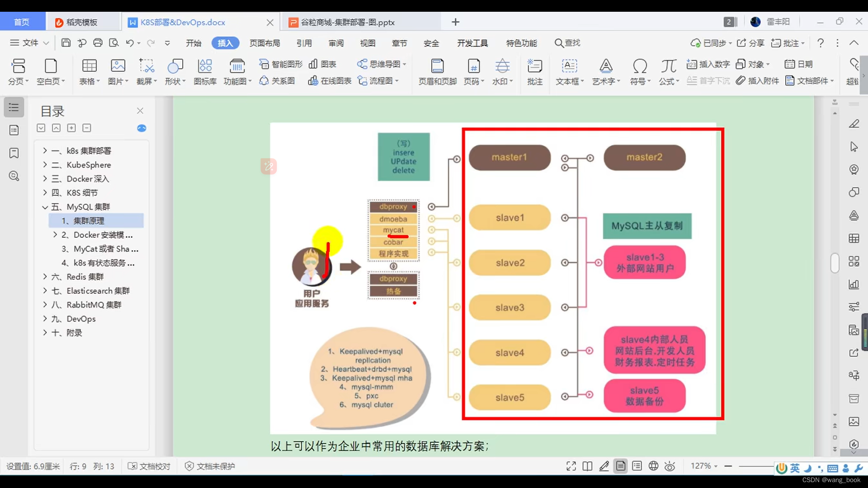Image resolution: width=868 pixels, height=488 pixels.
Task: Switch to outline view mode in status bar
Action: coord(637,466)
